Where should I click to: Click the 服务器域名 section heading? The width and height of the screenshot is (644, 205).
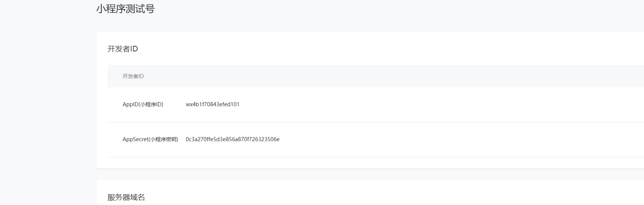[126, 197]
